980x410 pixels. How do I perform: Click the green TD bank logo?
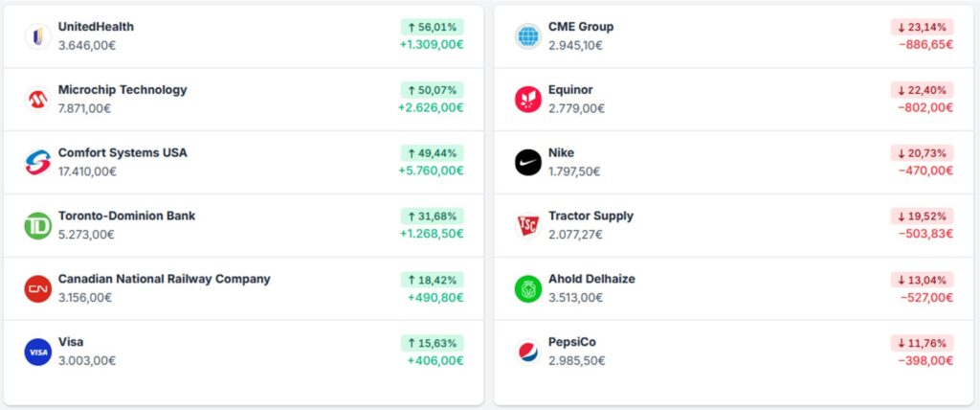[38, 226]
